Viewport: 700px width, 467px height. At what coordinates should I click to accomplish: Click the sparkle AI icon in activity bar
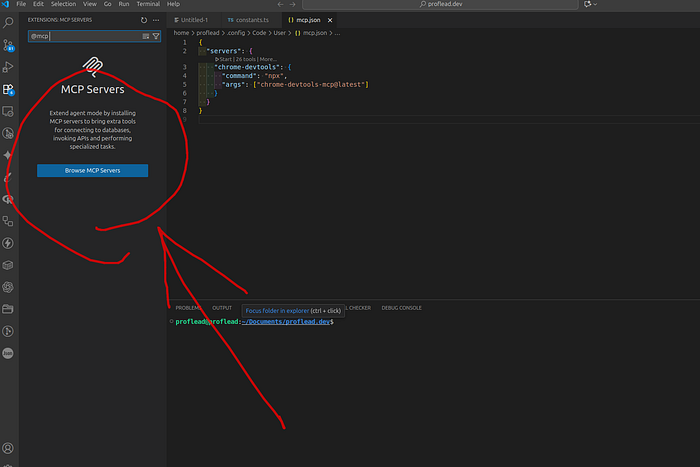pos(8,155)
